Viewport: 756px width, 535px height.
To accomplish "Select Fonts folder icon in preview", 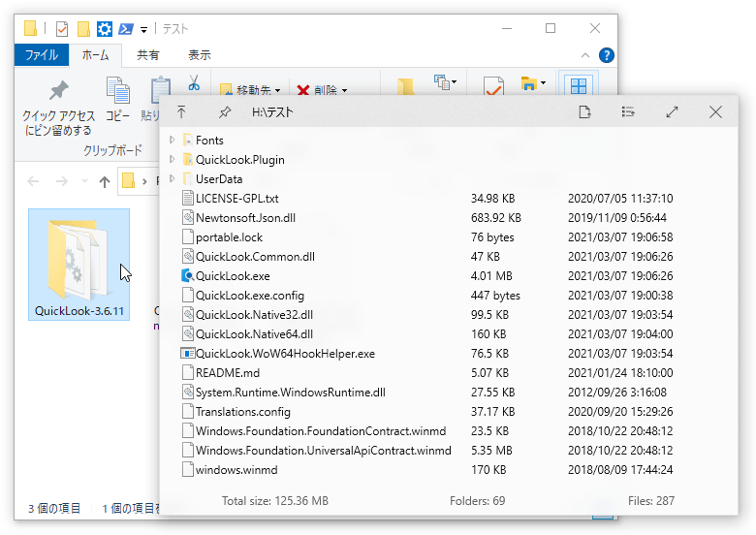I will point(188,141).
